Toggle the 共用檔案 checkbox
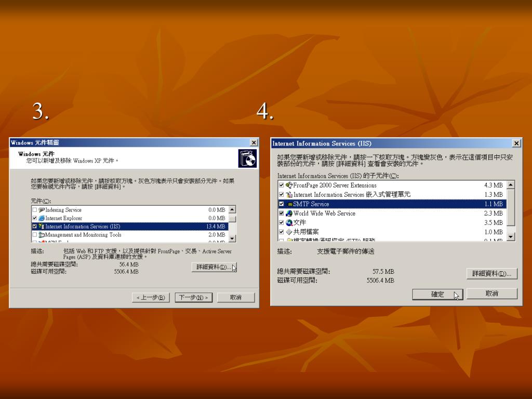The height and width of the screenshot is (399, 532). [x=281, y=232]
